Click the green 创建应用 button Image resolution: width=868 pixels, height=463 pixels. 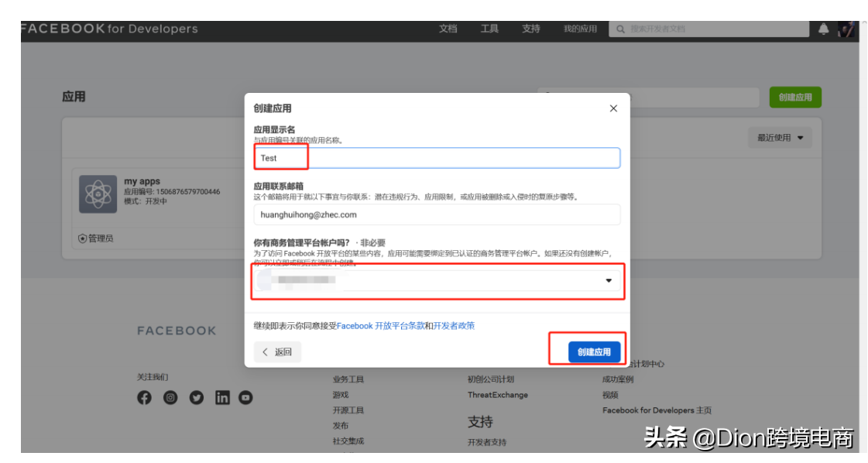(x=795, y=98)
